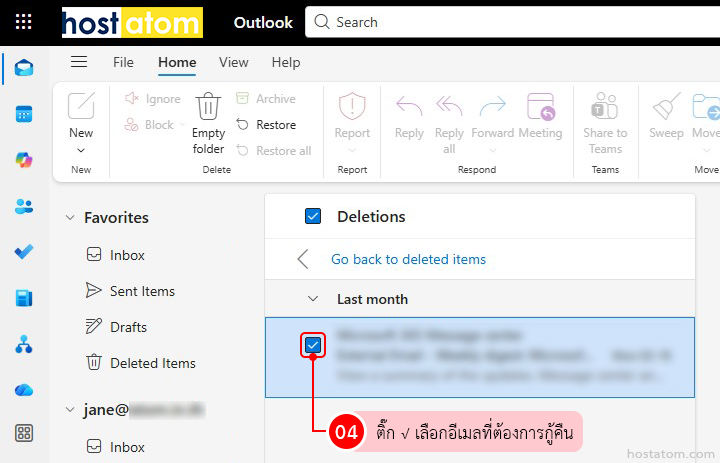The height and width of the screenshot is (463, 720).
Task: Click the Deletions folder heading text
Action: click(x=371, y=216)
